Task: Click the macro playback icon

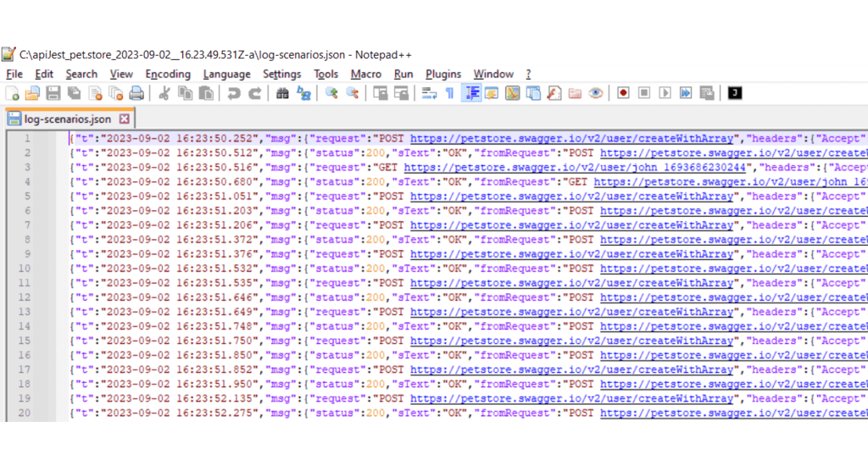Action: coord(665,93)
